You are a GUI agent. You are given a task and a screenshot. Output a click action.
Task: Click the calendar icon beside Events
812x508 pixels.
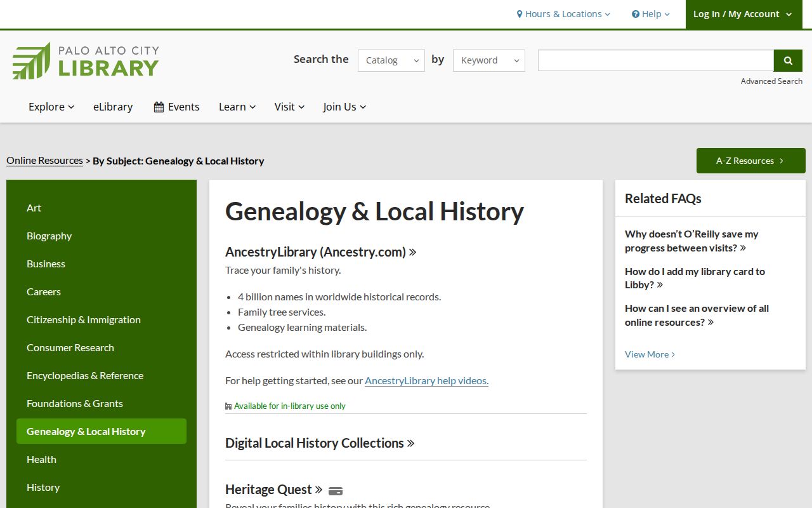point(159,107)
